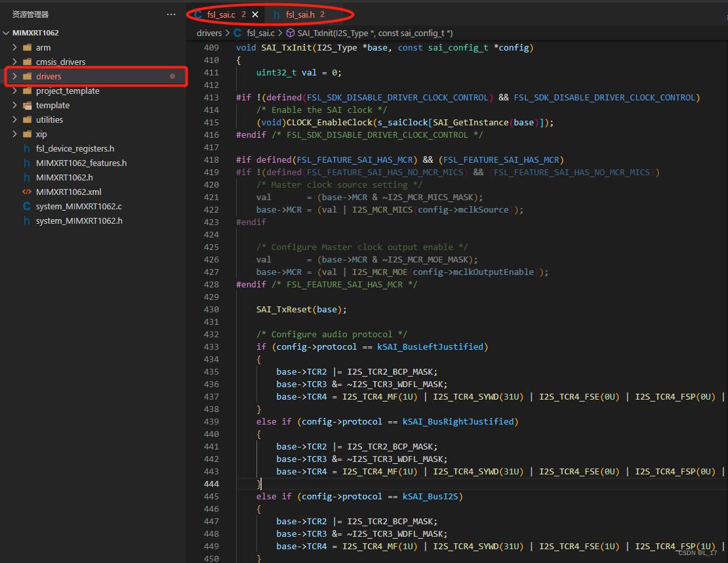This screenshot has width=728, height=563.
Task: Open the MIMXRT1062.h header file
Action: (x=64, y=177)
